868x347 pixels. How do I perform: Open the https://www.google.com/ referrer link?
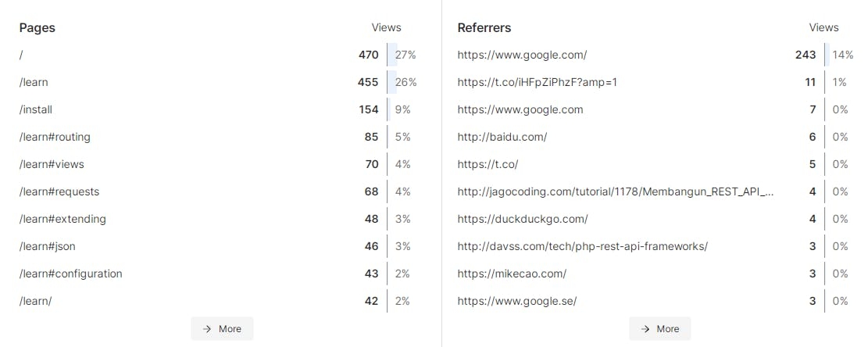tap(522, 55)
